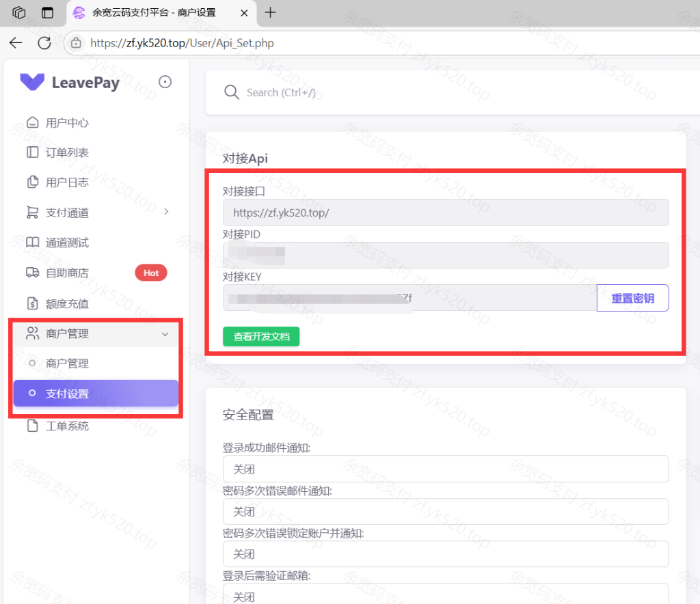The width and height of the screenshot is (700, 604).
Task: Expand the 支付通道 submenu chevron
Action: point(166,212)
